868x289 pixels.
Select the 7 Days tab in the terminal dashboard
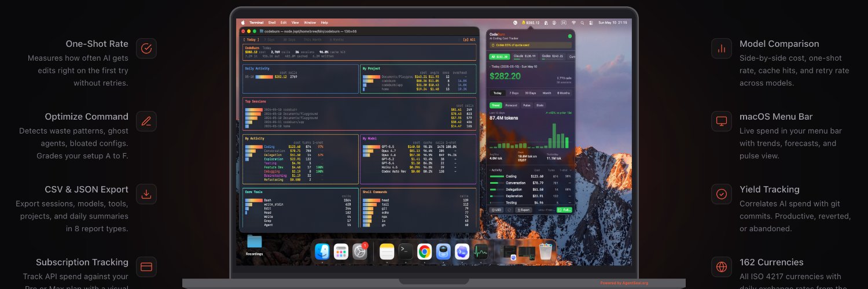tap(269, 39)
